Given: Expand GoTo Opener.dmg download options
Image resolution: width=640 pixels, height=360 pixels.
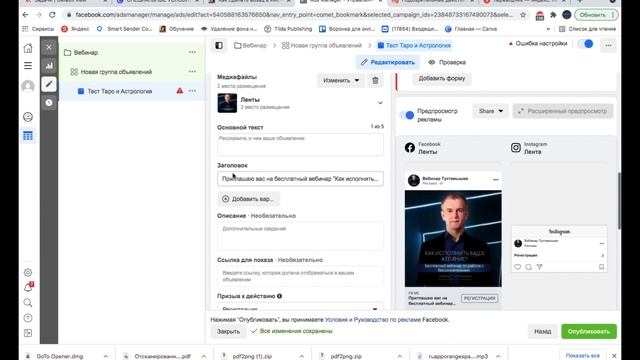Looking at the screenshot, I should click(x=106, y=356).
